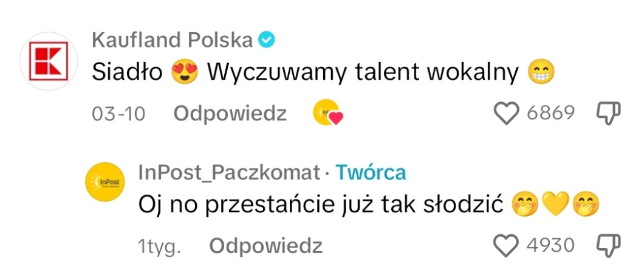Dislike the Kaufland Polska comment

tap(608, 114)
